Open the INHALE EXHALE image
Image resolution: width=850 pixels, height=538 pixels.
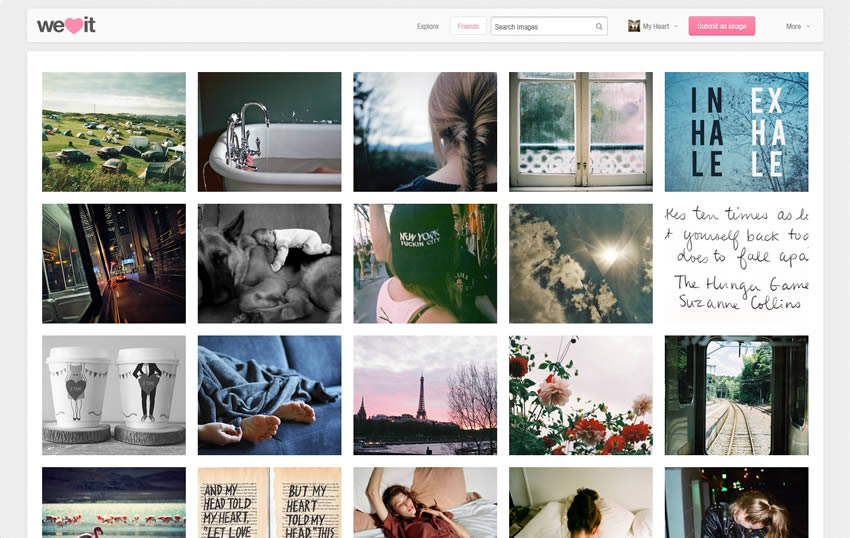pos(736,132)
